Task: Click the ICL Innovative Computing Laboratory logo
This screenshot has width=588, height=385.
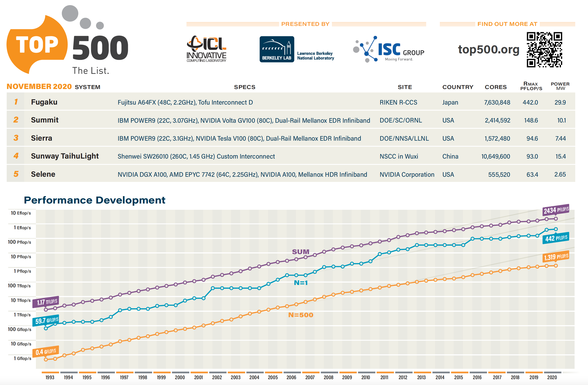Action: click(206, 49)
